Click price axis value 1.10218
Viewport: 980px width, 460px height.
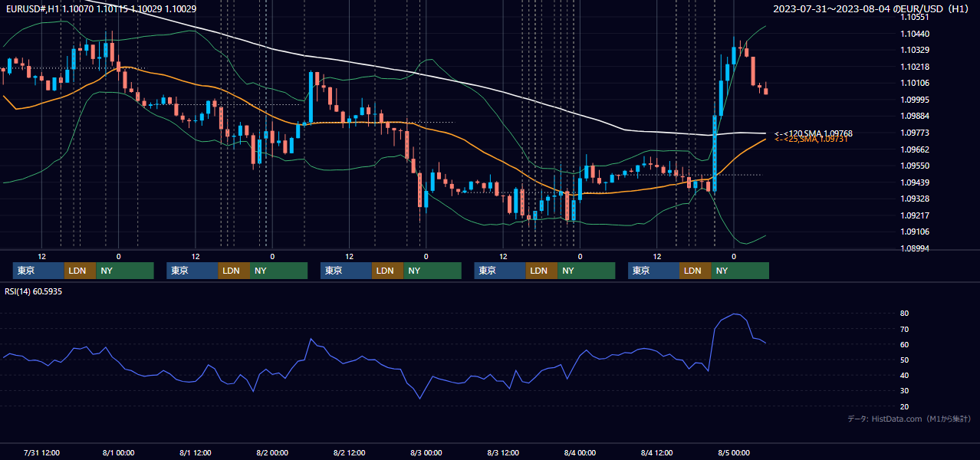pos(915,67)
